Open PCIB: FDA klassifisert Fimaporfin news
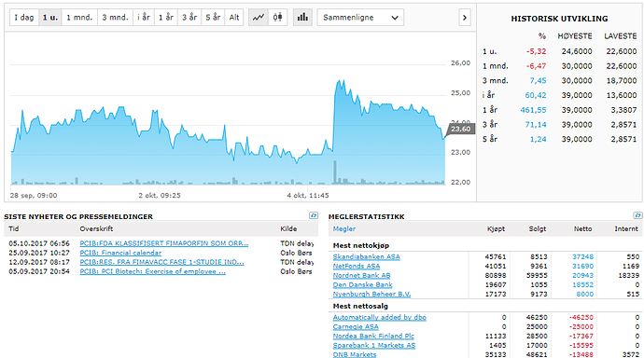The width and height of the screenshot is (644, 358). click(164, 243)
